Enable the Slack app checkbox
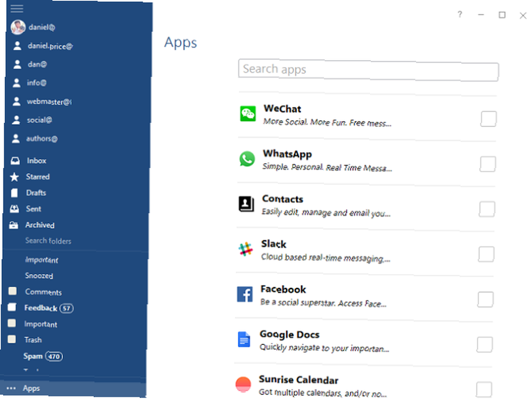532x405 pixels. point(486,254)
